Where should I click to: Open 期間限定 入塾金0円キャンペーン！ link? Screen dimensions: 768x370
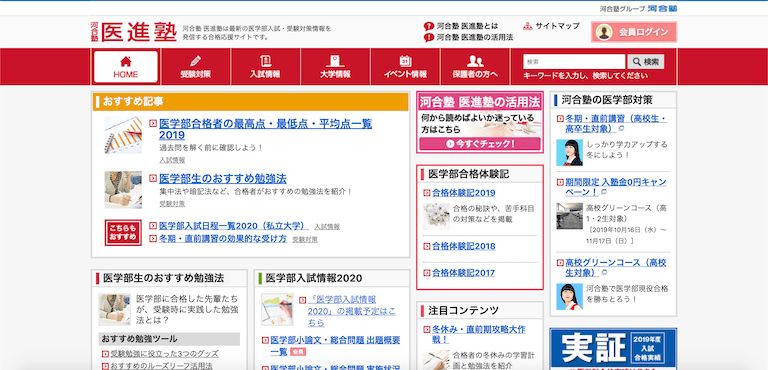point(616,187)
